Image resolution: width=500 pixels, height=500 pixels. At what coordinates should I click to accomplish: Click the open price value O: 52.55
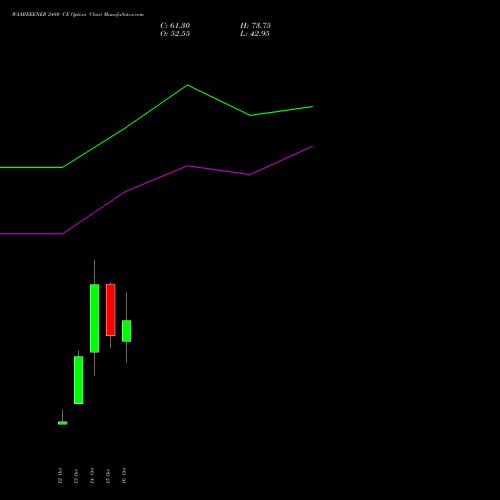(x=175, y=34)
